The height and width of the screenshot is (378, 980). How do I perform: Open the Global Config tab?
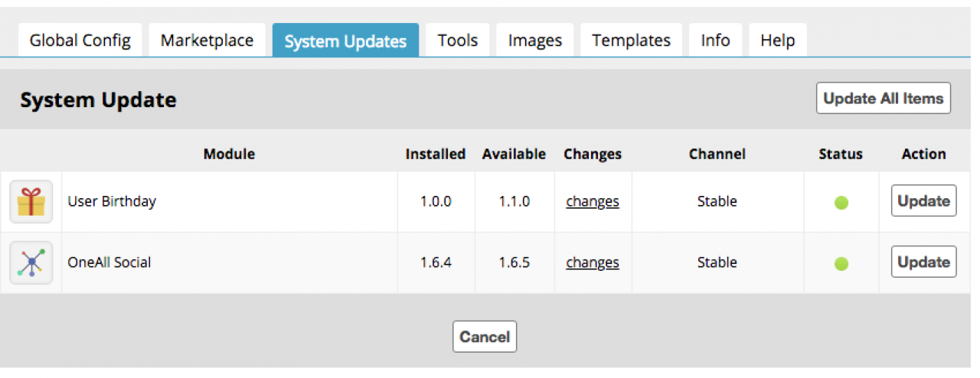[x=80, y=41]
